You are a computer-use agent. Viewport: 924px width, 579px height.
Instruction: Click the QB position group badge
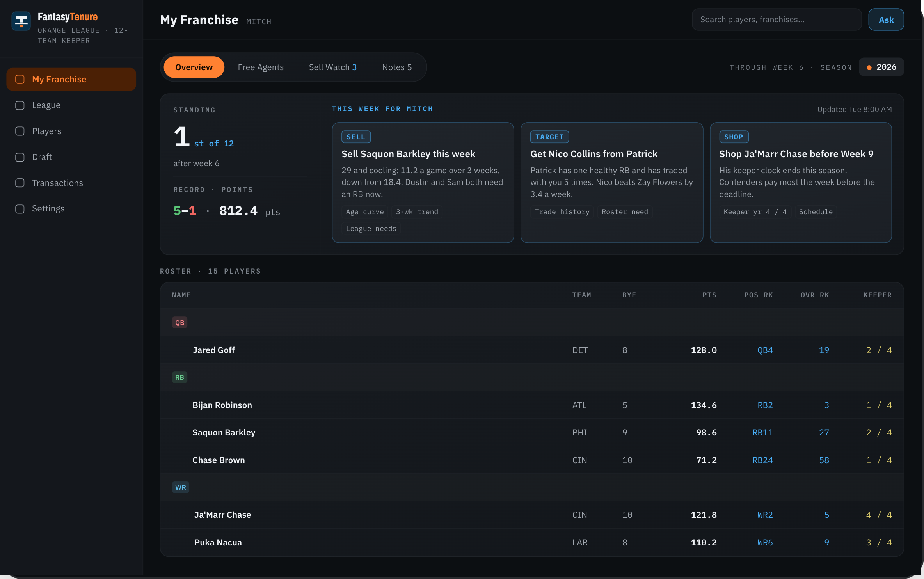[179, 323]
